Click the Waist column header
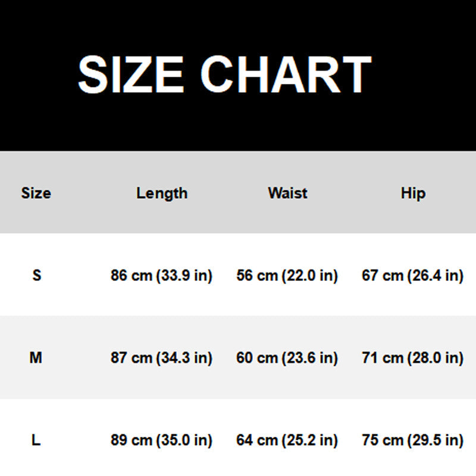The height and width of the screenshot is (476, 476). click(287, 193)
